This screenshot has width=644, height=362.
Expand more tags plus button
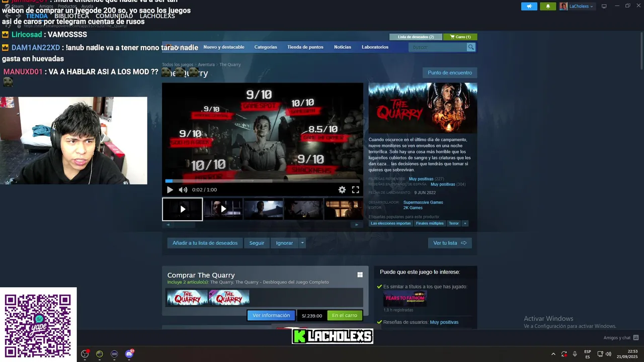[x=465, y=223]
